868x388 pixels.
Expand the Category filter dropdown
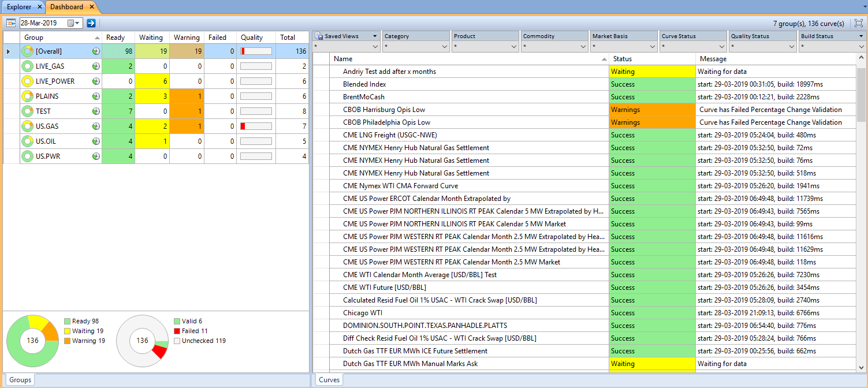444,46
